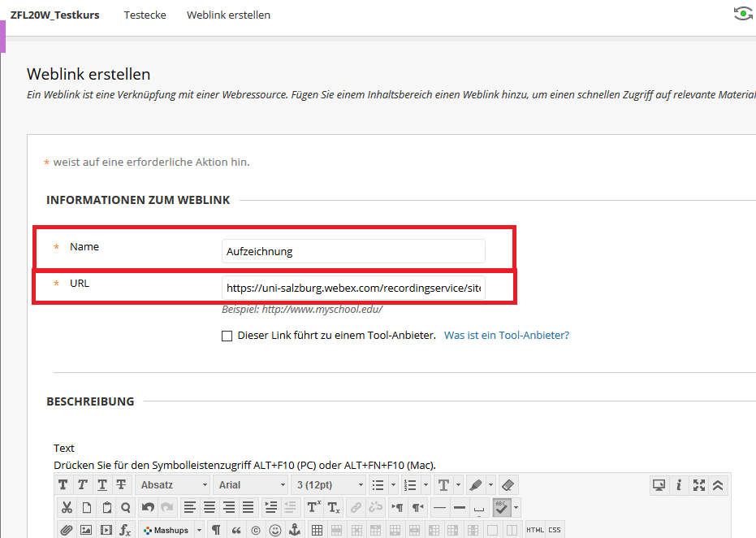Screen dimensions: 756x538
Task: Insert non-breaking space character
Action: pos(479,508)
